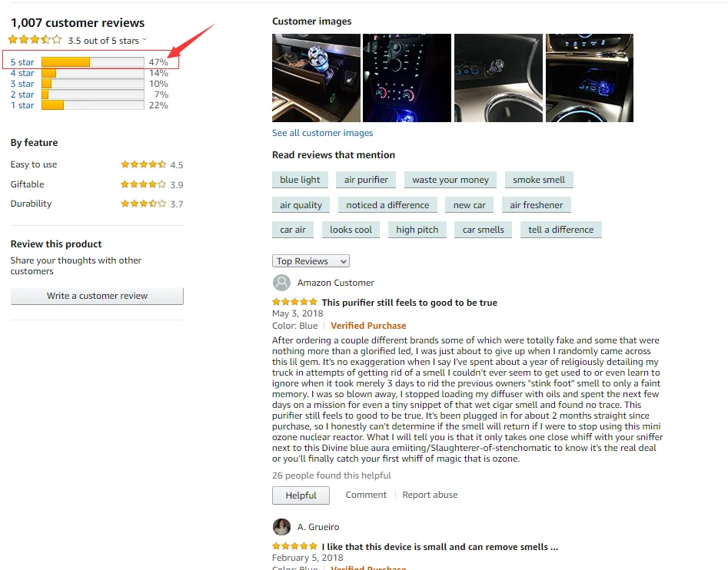The height and width of the screenshot is (570, 728).
Task: Click Write a customer review button
Action: point(97,296)
